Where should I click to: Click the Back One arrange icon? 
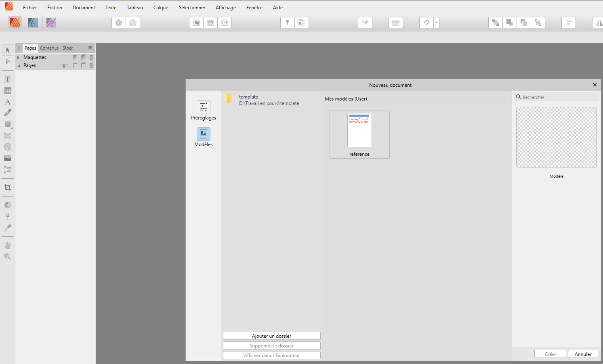[x=510, y=23]
